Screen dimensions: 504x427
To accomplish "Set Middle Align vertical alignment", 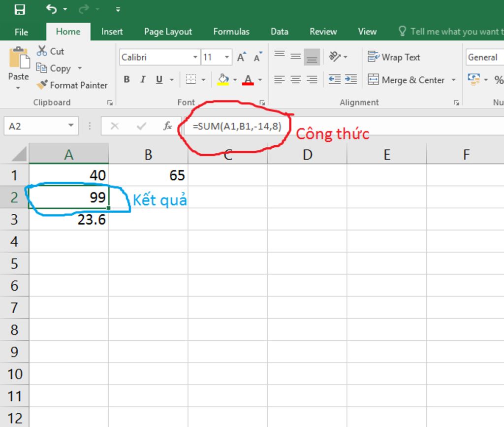I will 295,57.
